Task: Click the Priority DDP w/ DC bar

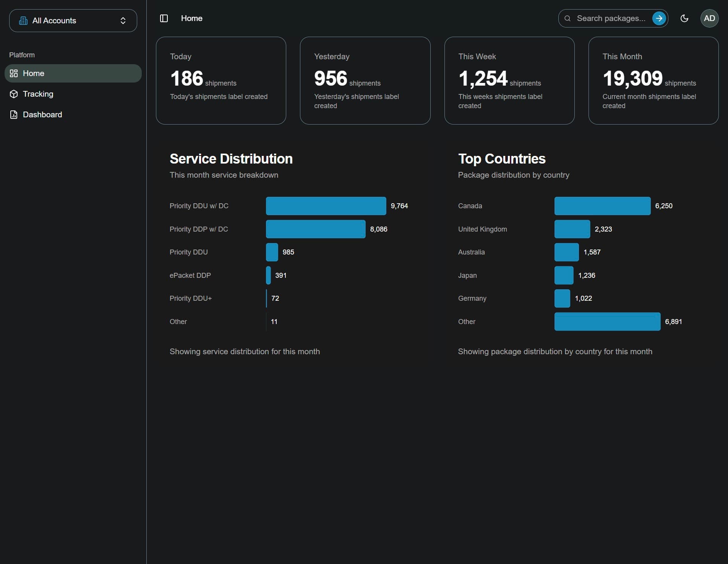Action: (316, 229)
